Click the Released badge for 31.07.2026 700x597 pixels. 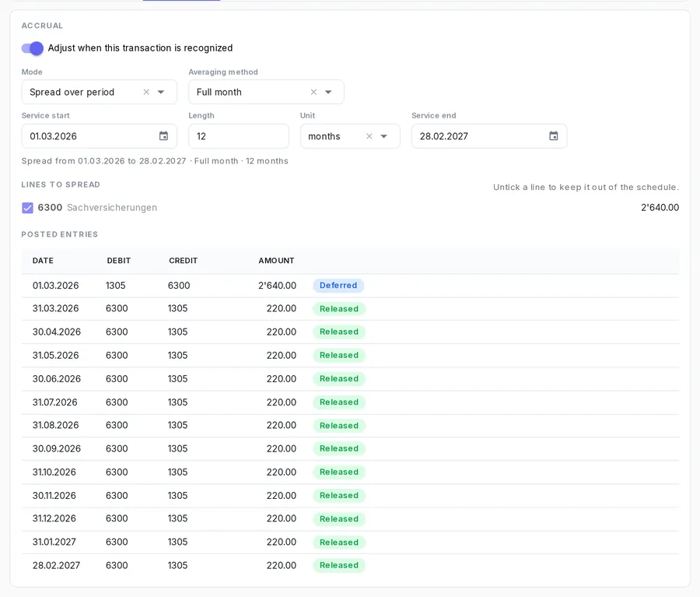(339, 402)
